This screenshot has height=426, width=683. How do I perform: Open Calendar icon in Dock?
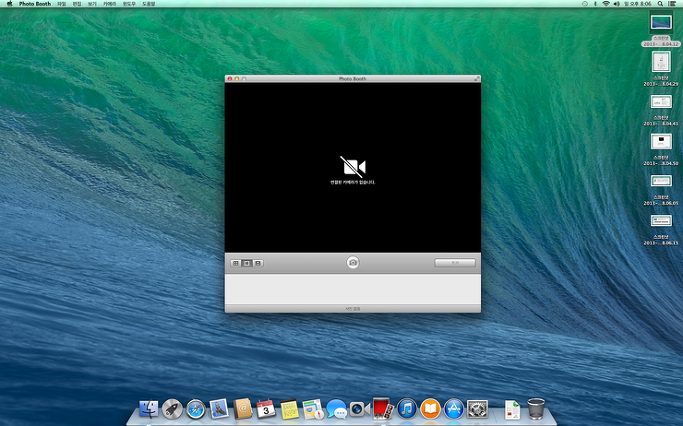pos(266,409)
